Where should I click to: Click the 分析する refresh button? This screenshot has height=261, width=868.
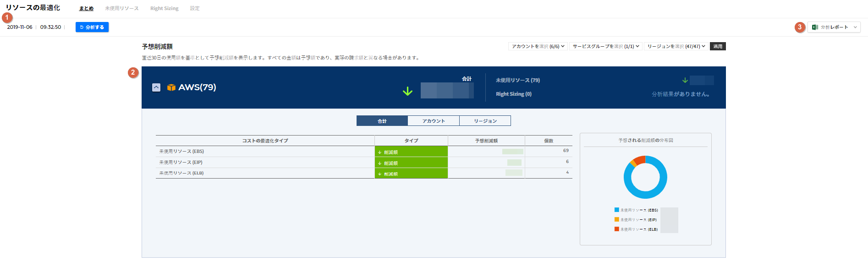pos(92,27)
